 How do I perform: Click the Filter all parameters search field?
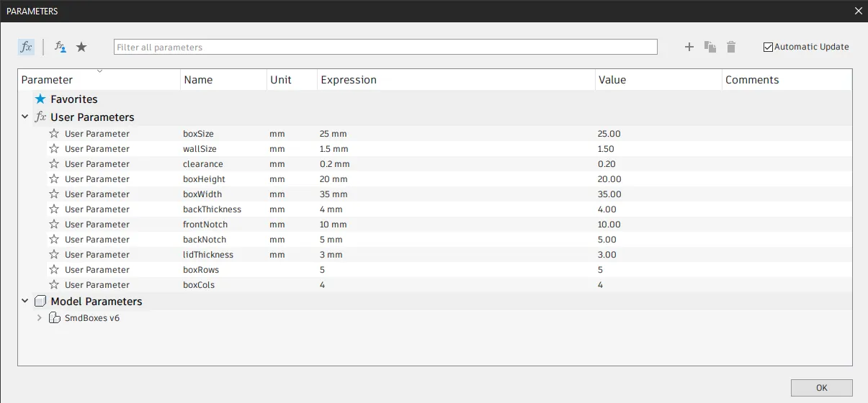pyautogui.click(x=385, y=47)
